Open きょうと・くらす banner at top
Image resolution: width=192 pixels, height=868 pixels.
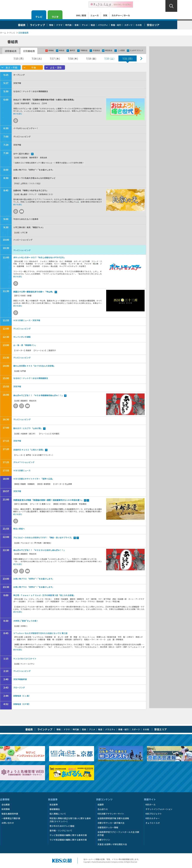coord(110,4)
